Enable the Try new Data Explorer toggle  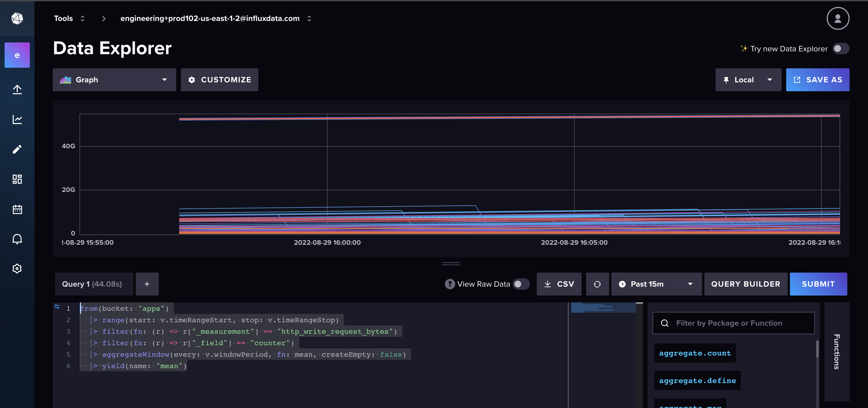841,48
